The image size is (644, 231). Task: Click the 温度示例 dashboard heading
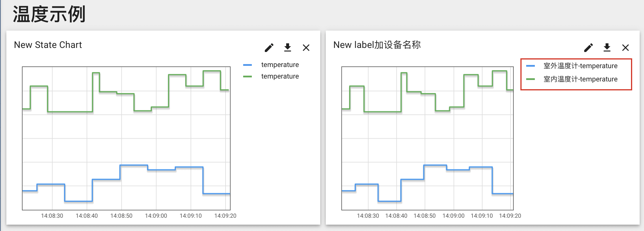[49, 14]
